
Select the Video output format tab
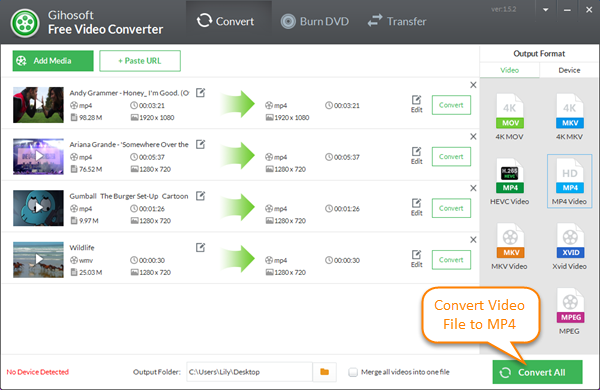click(x=509, y=70)
